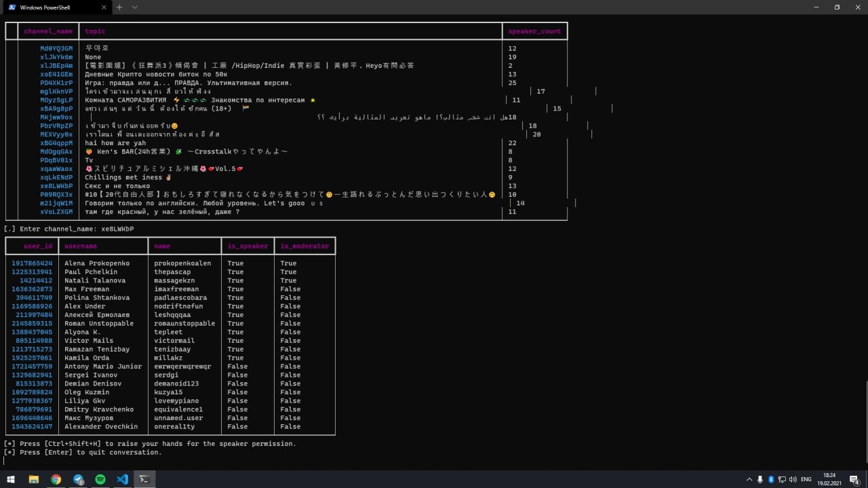Click the 'Enter channel_name' prompt line

pos(69,229)
